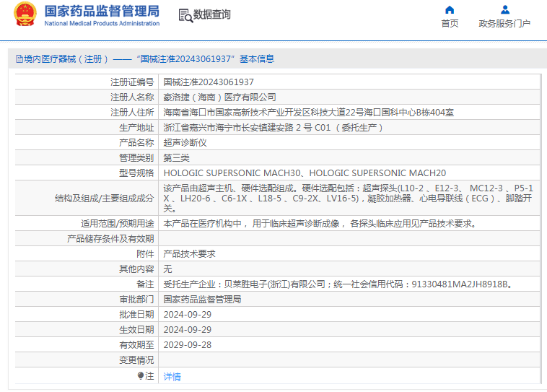
Task: Click 数据查询 heading text
Action: pos(211,14)
